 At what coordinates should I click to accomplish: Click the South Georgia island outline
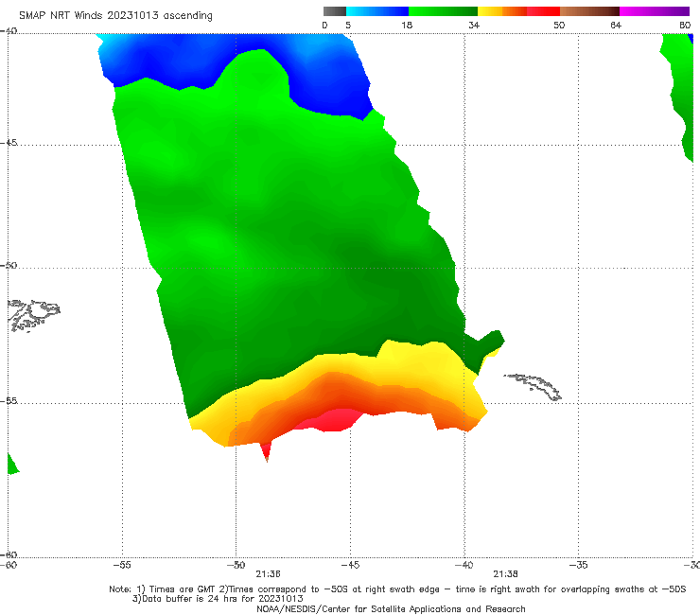pos(533,386)
